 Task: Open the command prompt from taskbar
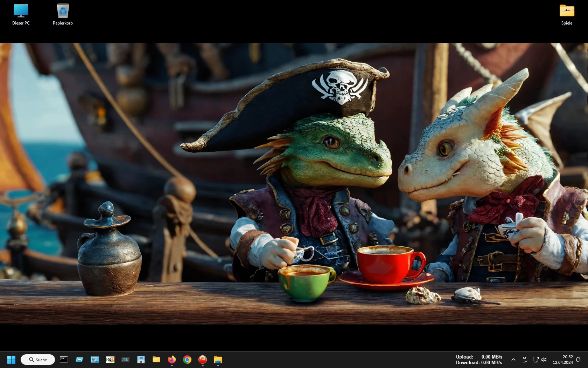point(64,360)
